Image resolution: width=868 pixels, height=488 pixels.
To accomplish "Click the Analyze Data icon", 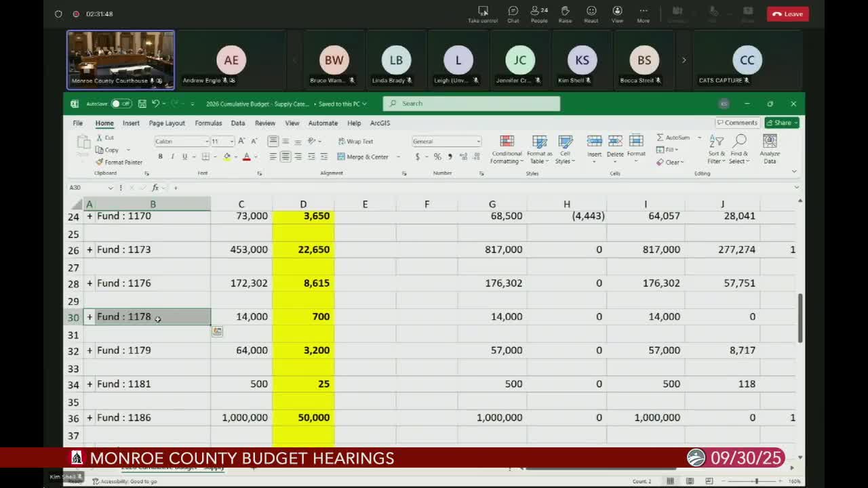I will click(x=770, y=148).
